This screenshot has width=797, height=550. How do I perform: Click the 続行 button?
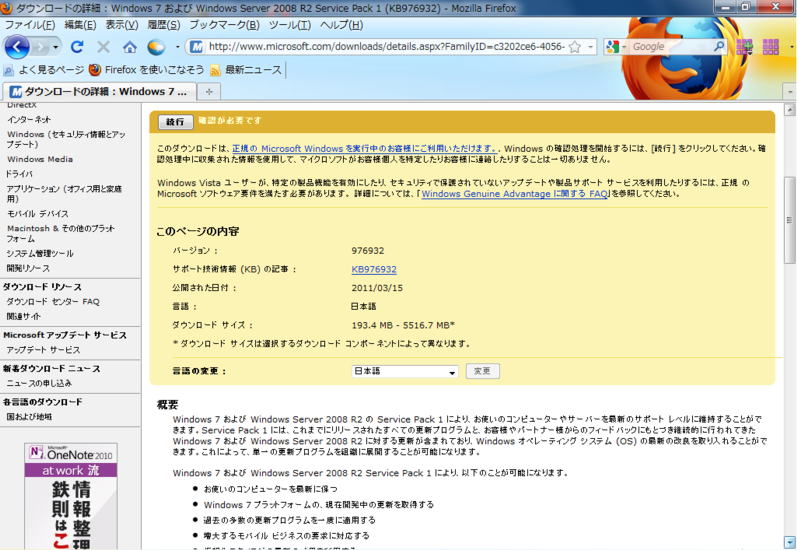tap(175, 121)
